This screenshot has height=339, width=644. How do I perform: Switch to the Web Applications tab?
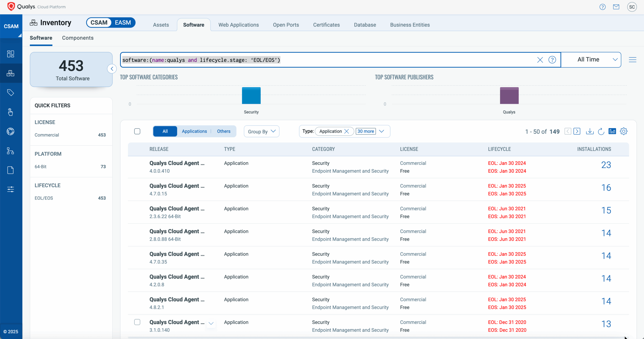[238, 25]
